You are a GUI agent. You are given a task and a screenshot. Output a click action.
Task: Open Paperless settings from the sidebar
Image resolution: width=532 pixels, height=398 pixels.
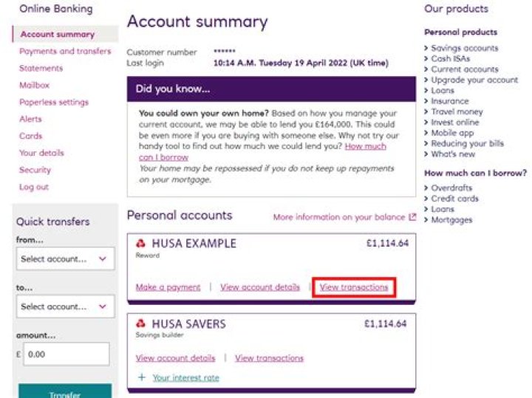pyautogui.click(x=54, y=103)
